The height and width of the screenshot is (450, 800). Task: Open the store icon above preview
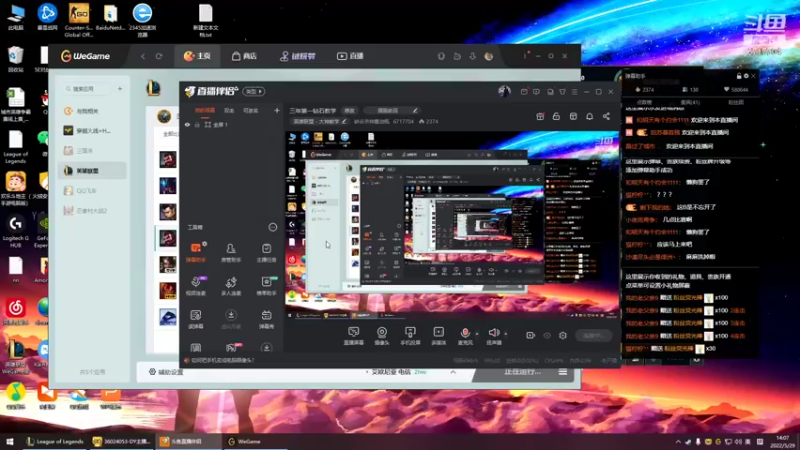(x=573, y=116)
